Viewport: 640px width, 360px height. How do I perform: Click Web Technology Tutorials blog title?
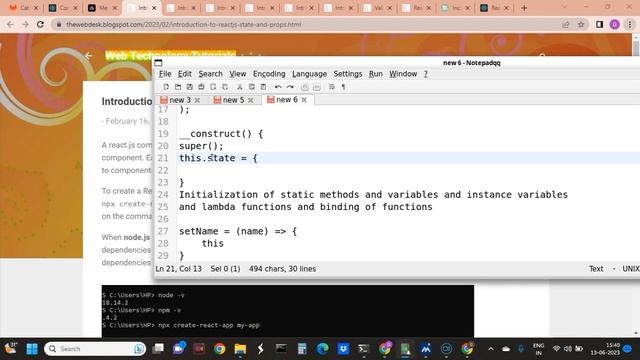(x=170, y=56)
